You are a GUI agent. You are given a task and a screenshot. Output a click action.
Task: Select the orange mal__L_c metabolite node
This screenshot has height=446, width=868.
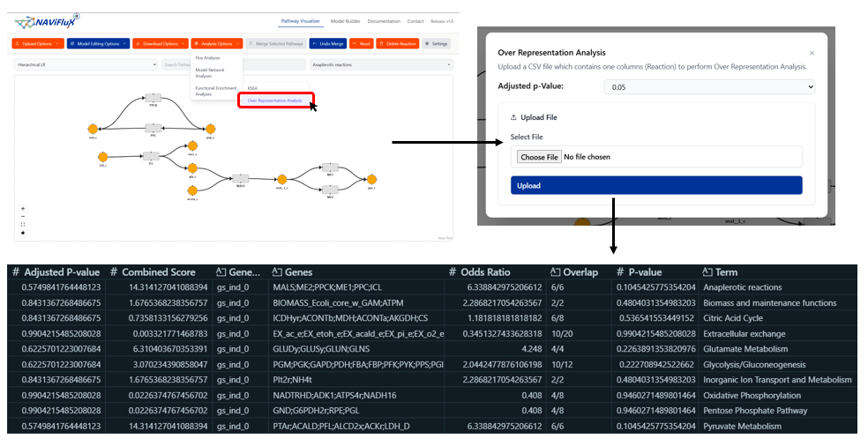[281, 179]
